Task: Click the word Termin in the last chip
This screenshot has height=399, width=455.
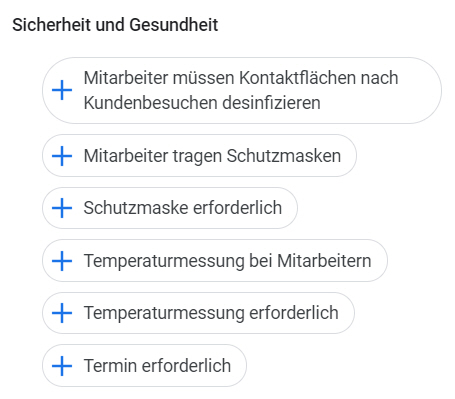Action: (x=110, y=366)
